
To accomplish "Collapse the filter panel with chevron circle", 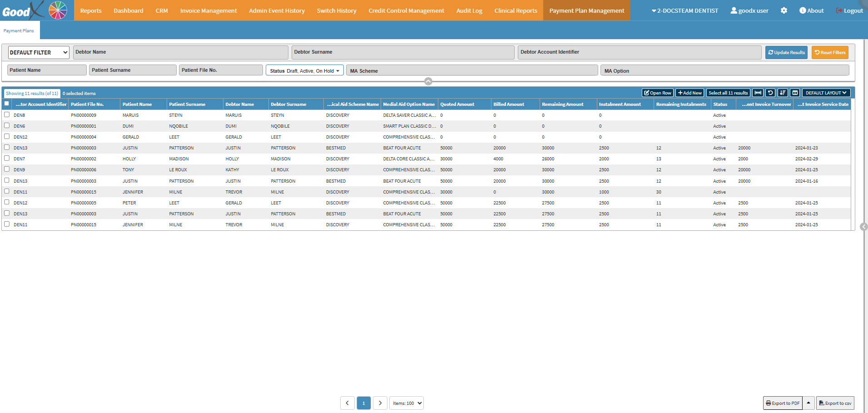I will pos(428,81).
